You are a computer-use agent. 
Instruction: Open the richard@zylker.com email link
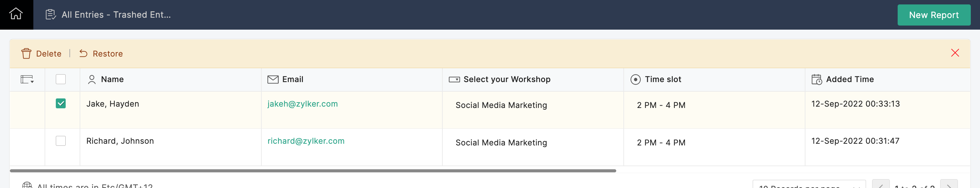point(306,141)
